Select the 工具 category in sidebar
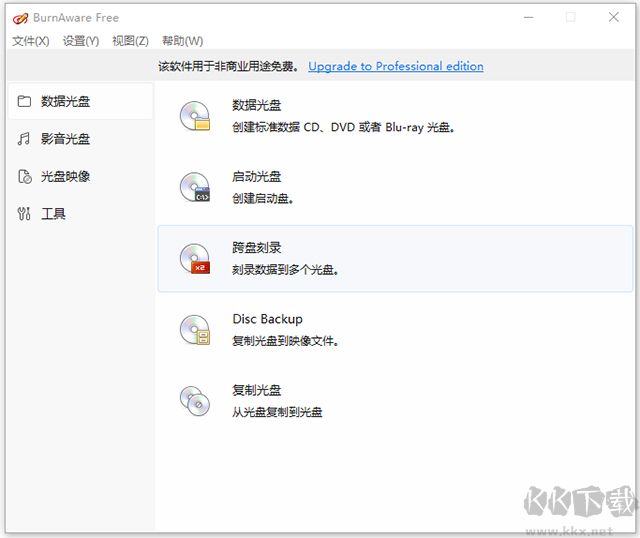Image resolution: width=640 pixels, height=538 pixels. pos(54,214)
